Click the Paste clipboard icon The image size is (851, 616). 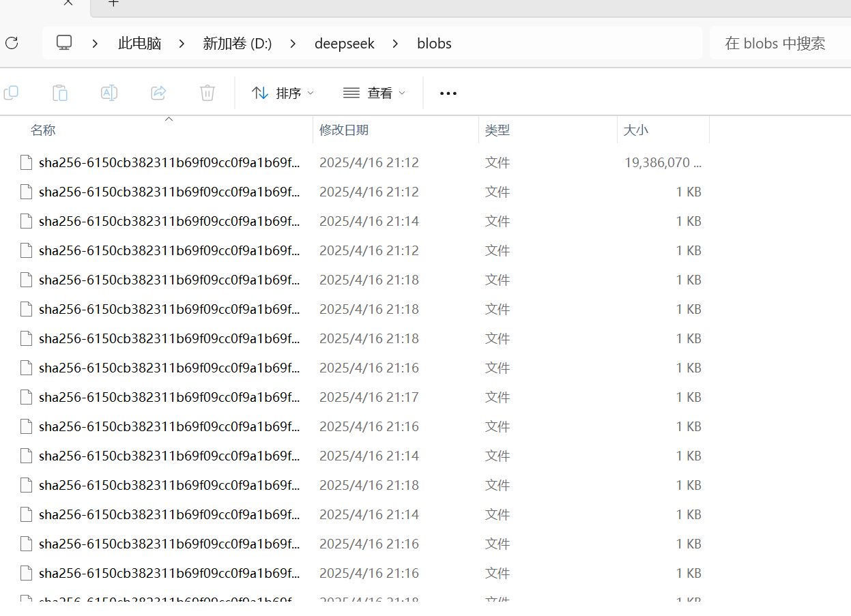(60, 93)
